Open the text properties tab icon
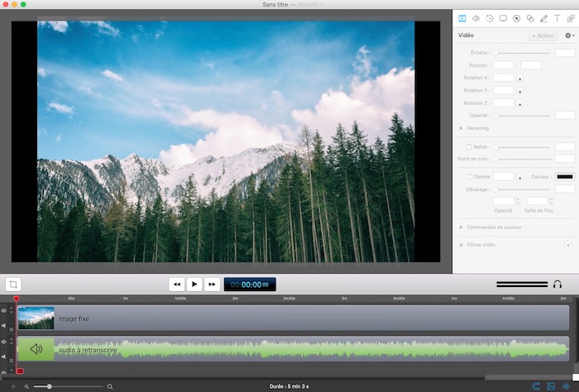The image size is (579, 392). pyautogui.click(x=557, y=17)
